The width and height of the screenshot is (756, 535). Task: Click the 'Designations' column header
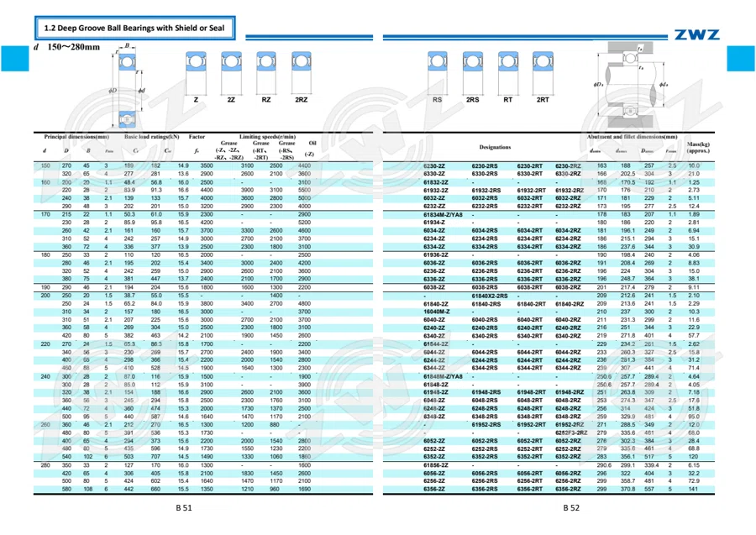point(495,147)
